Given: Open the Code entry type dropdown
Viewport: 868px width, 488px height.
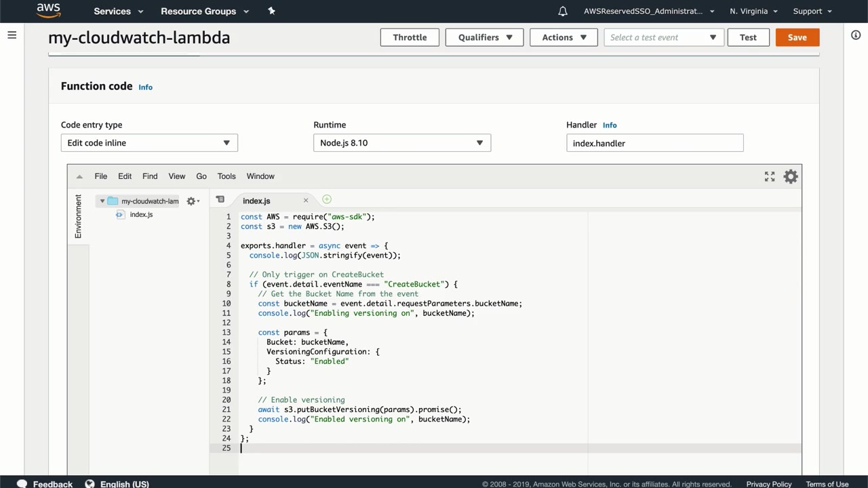Looking at the screenshot, I should (149, 143).
